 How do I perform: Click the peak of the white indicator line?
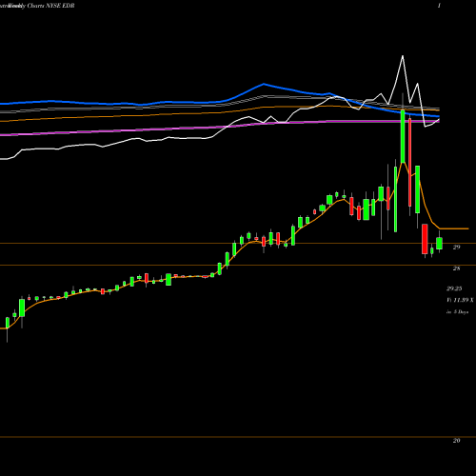(403, 56)
